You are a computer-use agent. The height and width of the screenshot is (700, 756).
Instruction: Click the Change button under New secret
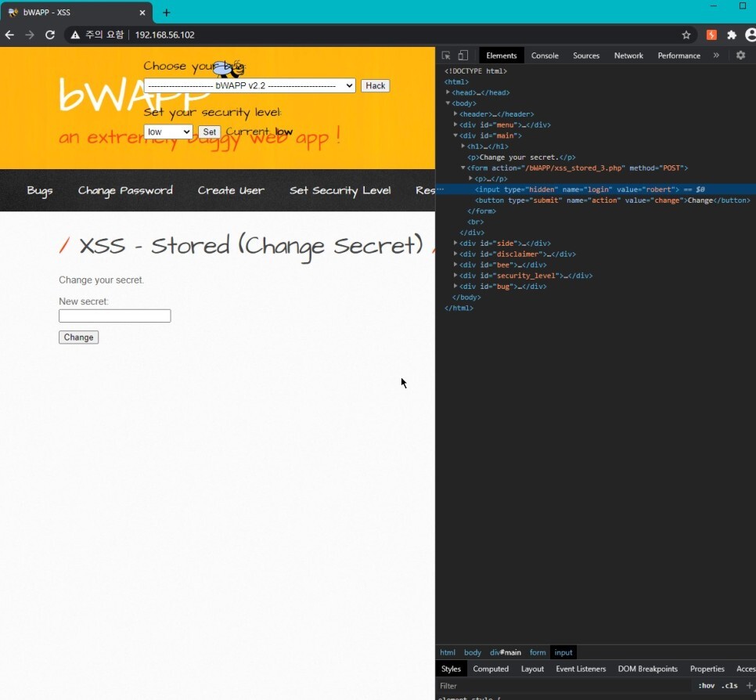click(78, 337)
